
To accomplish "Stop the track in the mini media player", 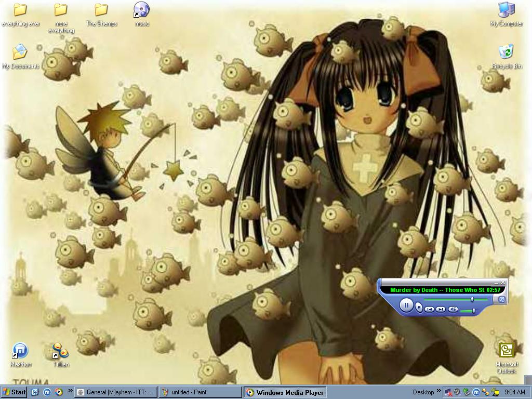I will click(x=419, y=308).
